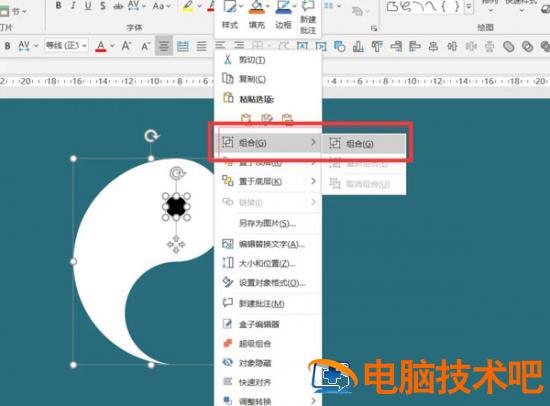Viewport: 550px width, 406px height.
Task: Toggle Italic formatting in the ribbon
Action: point(73,6)
